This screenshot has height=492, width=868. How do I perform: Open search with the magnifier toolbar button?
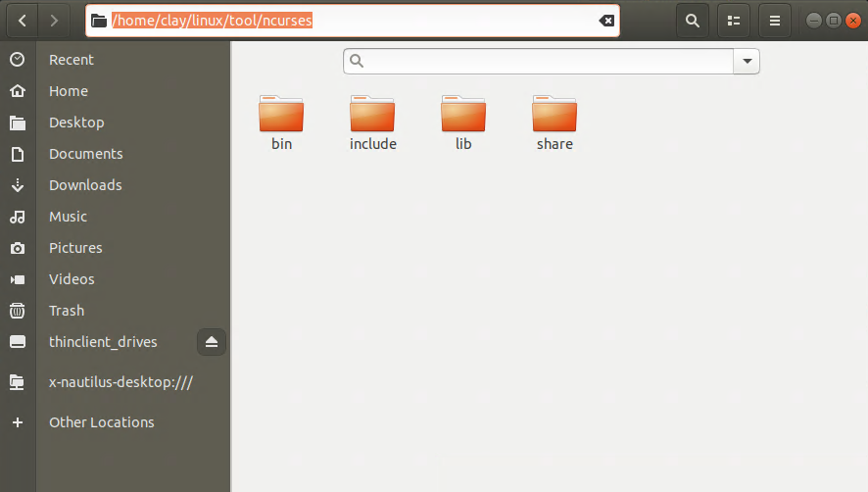692,21
